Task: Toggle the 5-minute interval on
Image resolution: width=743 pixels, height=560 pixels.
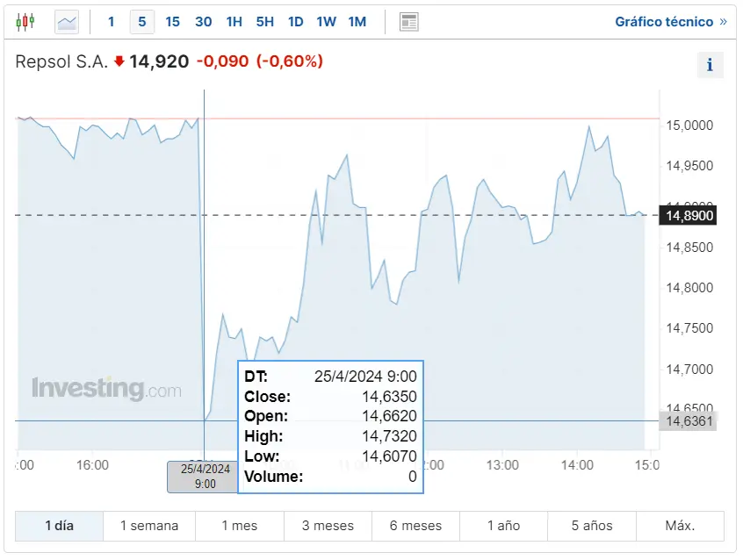Action: [141, 21]
